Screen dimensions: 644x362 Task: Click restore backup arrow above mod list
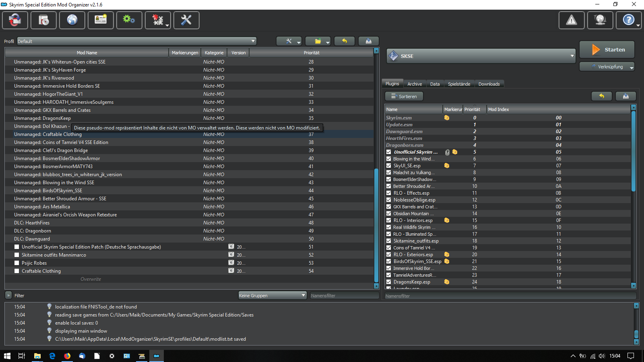coord(344,41)
